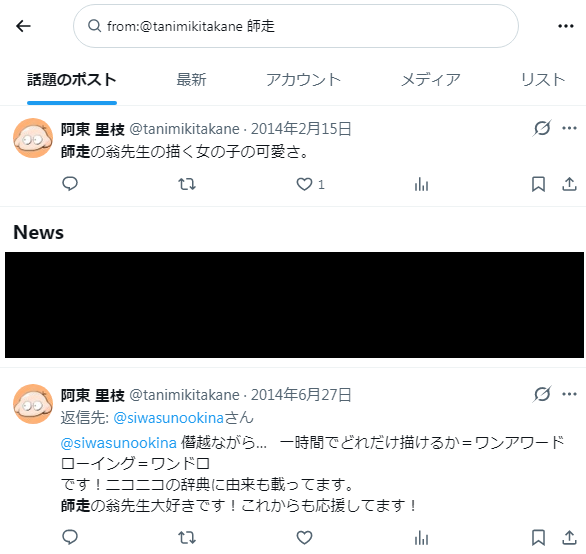View analytics of the February 15 post

[421, 184]
